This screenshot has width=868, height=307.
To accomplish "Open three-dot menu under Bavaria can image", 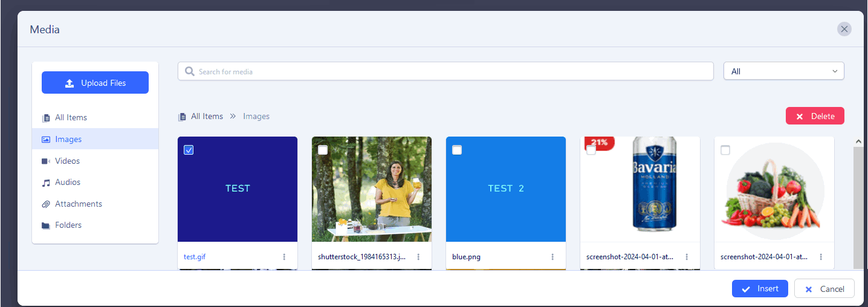I will (687, 257).
